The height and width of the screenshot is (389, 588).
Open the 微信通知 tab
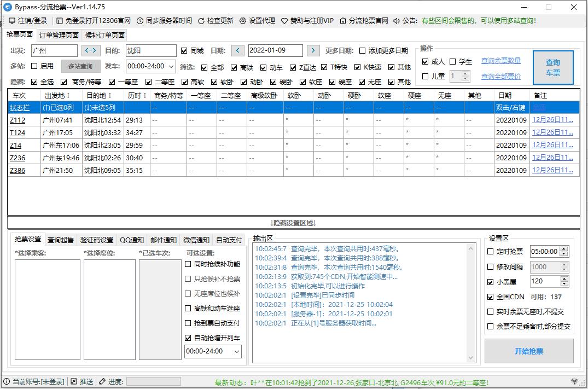coord(196,240)
